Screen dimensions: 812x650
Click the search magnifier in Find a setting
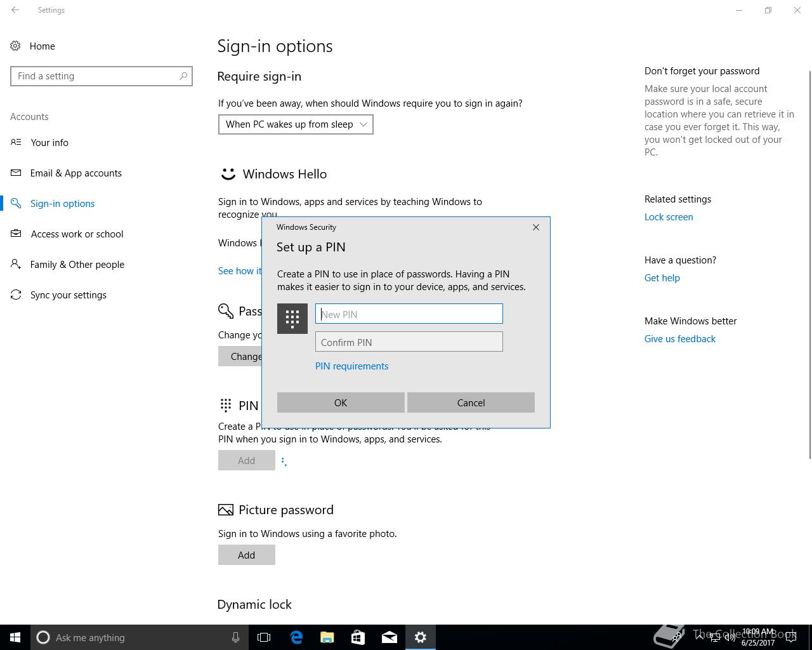(x=183, y=76)
